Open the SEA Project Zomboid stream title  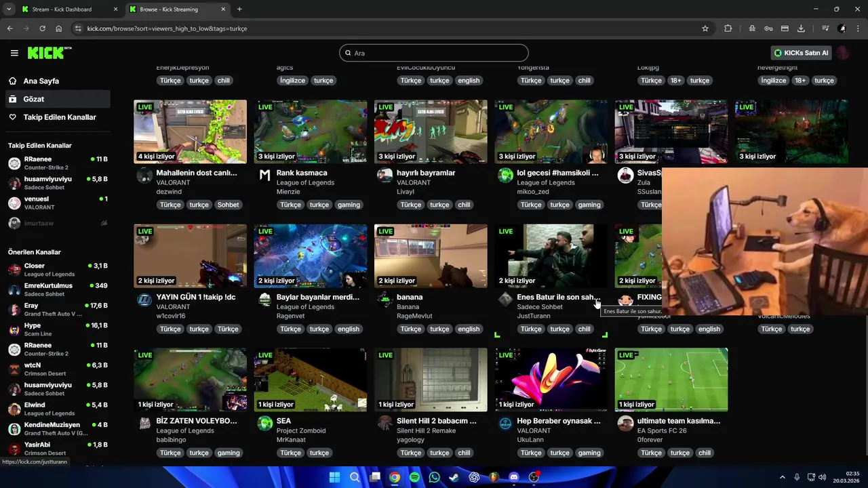(x=283, y=421)
